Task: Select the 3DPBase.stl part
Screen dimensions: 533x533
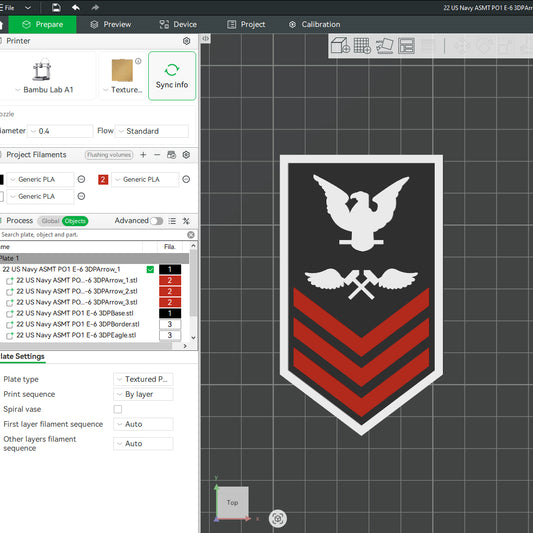Action: pyautogui.click(x=75, y=313)
